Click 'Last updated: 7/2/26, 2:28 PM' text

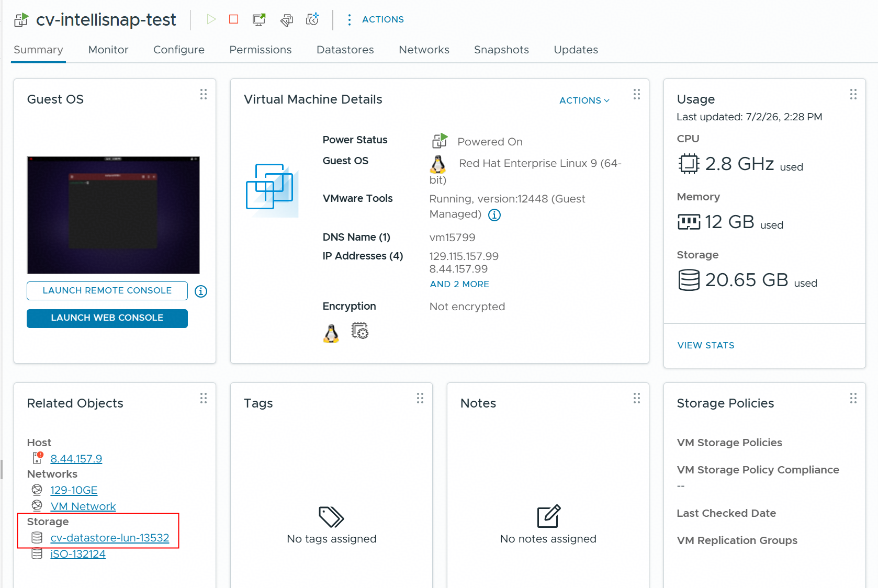pyautogui.click(x=749, y=117)
